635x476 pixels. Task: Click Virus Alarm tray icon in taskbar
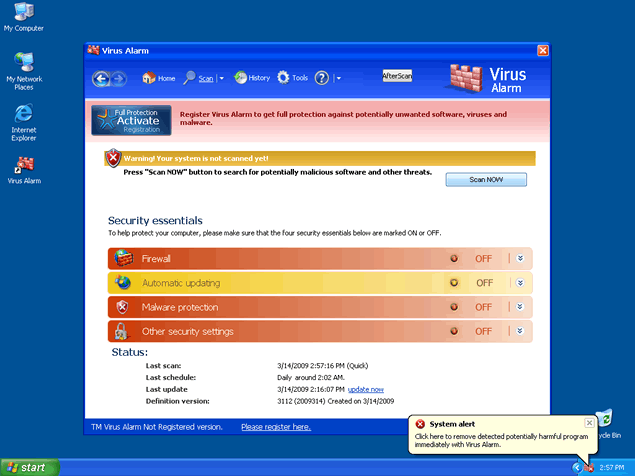[589, 466]
